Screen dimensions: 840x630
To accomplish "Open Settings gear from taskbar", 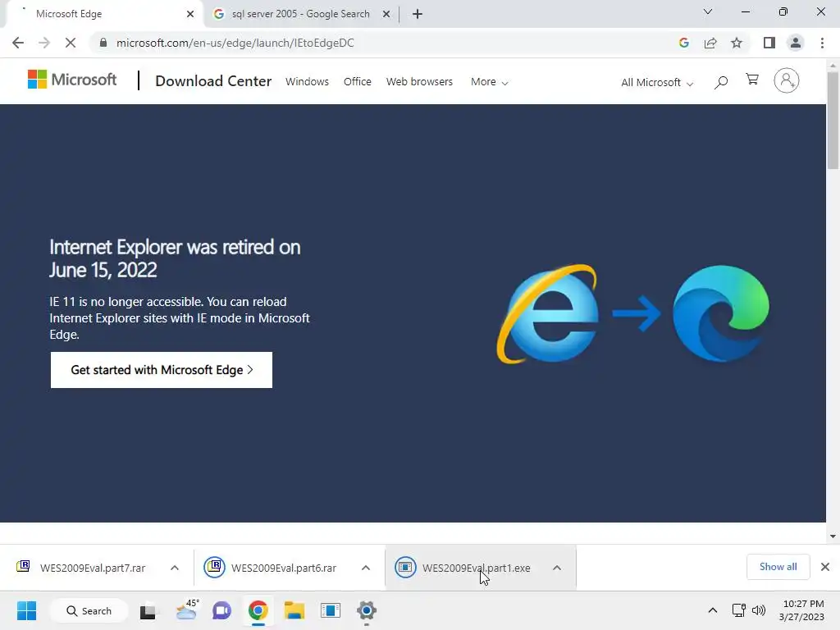I will pos(367,610).
